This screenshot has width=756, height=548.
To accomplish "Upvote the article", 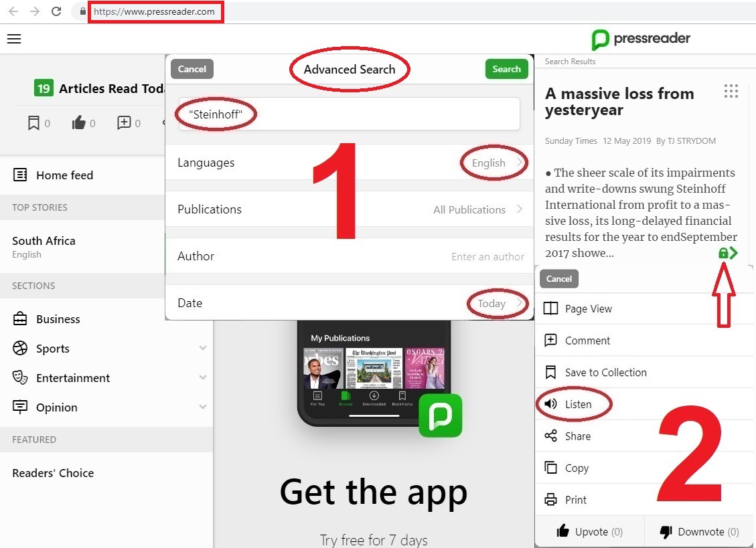I will coord(589,531).
